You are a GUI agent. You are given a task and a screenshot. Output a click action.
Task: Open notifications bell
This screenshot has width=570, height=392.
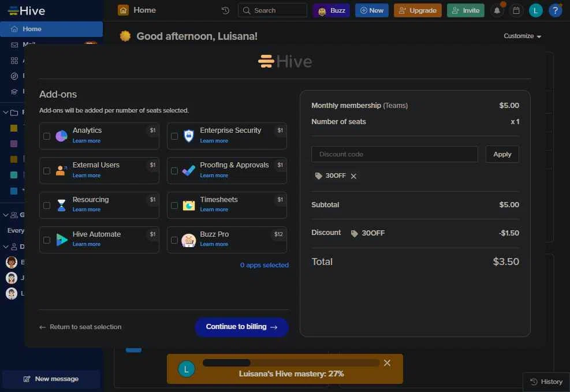pos(497,10)
